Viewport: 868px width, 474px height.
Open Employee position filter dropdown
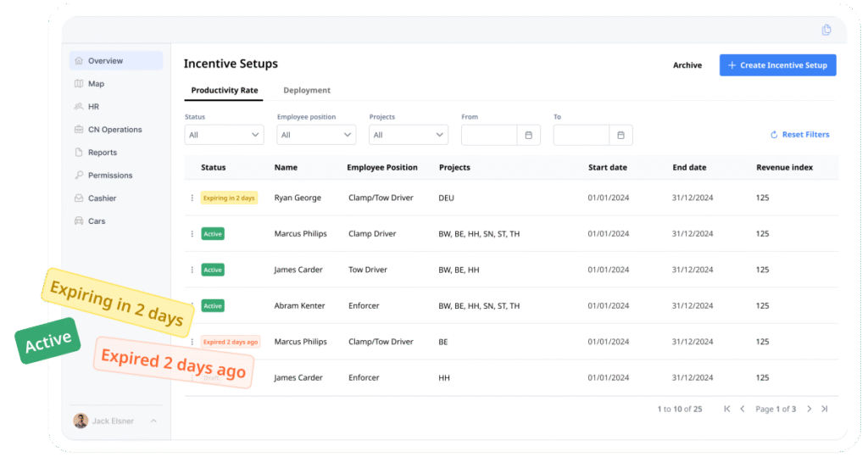[x=316, y=135]
